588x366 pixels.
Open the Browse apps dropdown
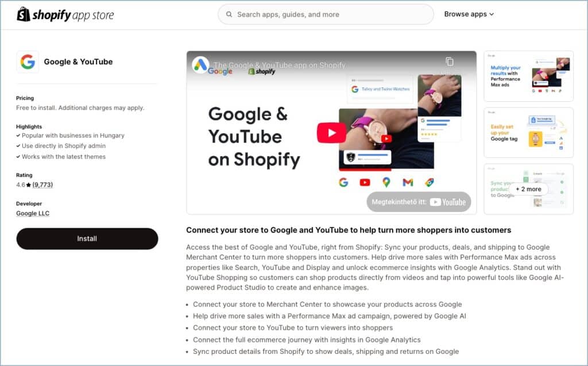pos(469,14)
